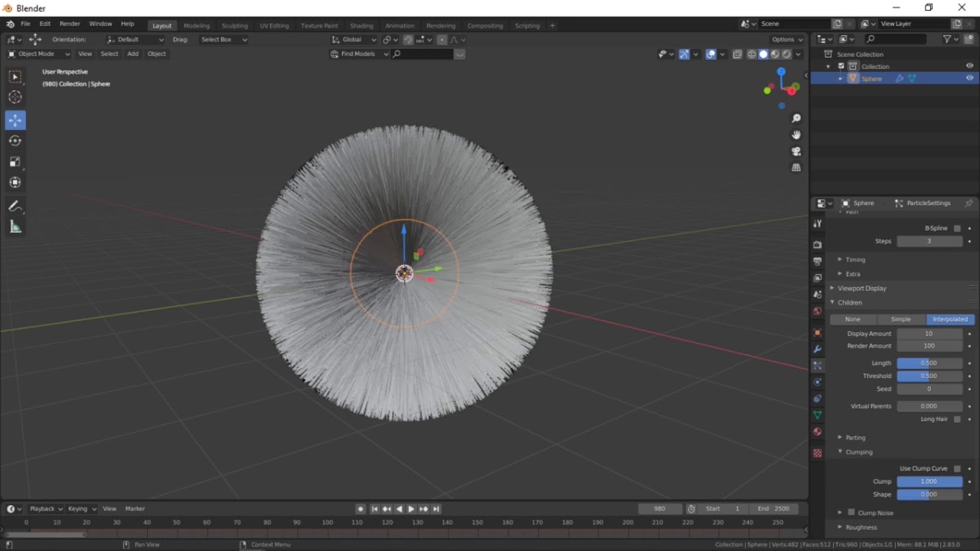Play the animation forward
The height and width of the screenshot is (551, 980).
point(411,509)
